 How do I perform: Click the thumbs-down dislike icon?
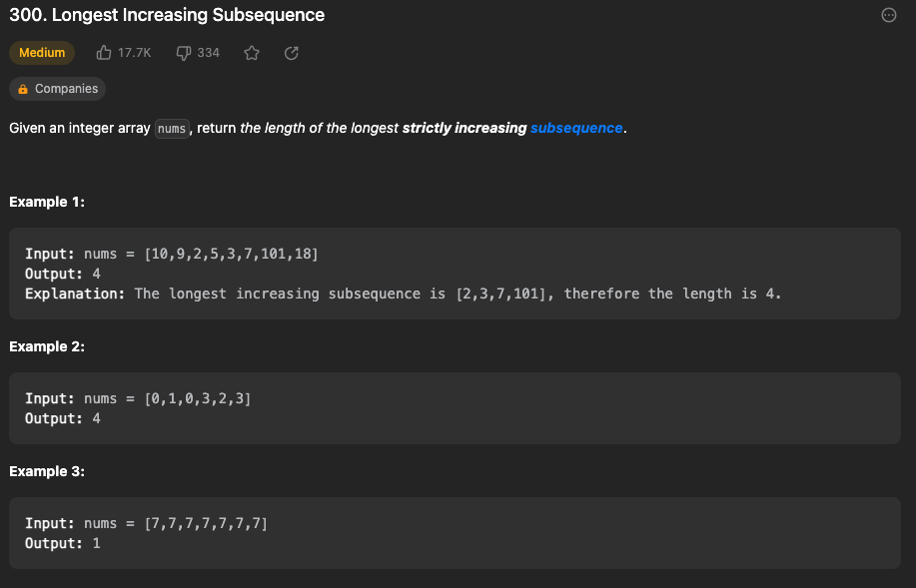(184, 53)
